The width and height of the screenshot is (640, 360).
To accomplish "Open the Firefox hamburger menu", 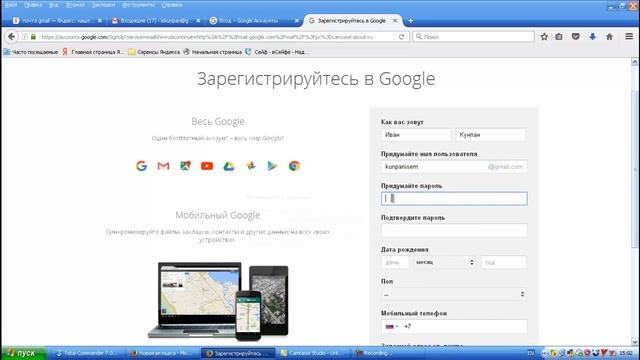I will [x=629, y=37].
